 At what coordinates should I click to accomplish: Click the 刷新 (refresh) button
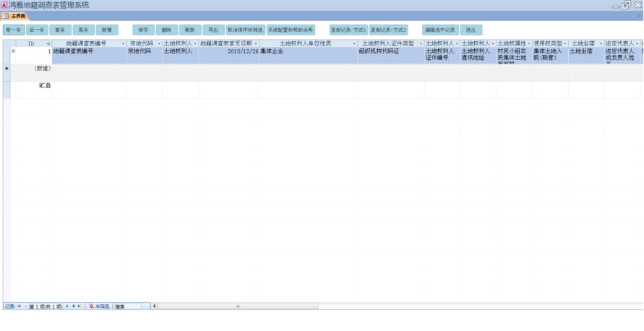coord(190,30)
